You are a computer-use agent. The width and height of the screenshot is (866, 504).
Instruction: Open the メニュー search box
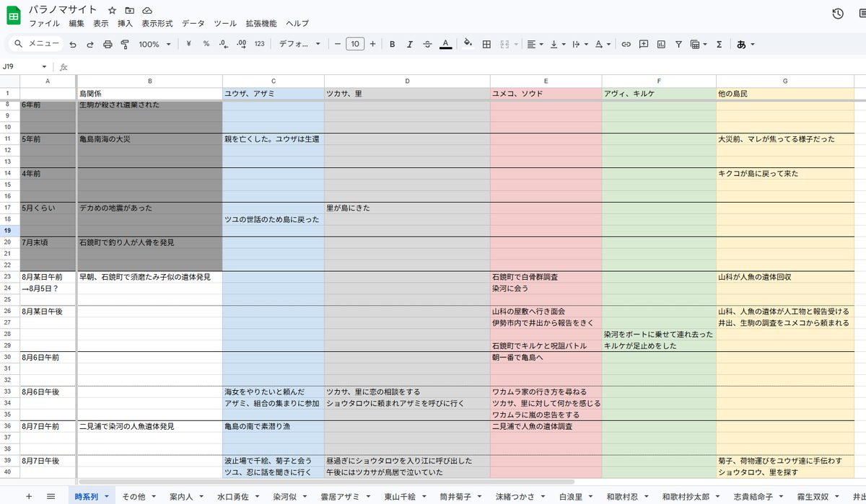37,44
